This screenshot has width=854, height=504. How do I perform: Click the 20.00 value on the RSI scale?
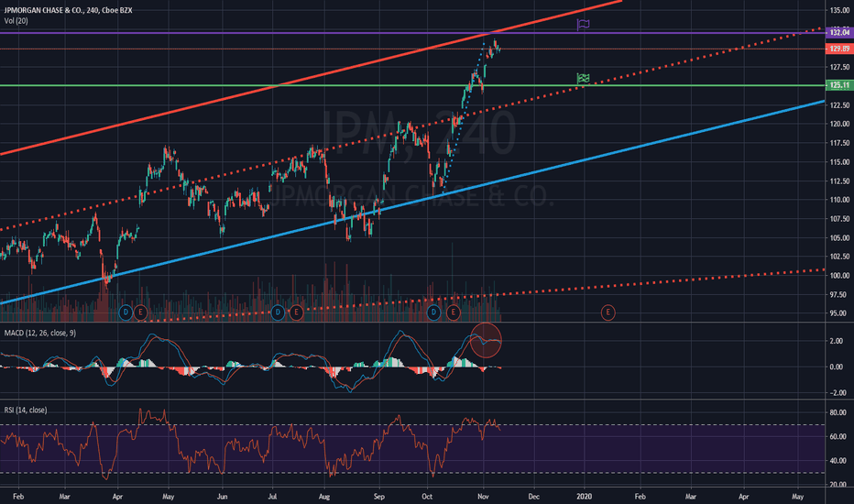click(x=839, y=485)
